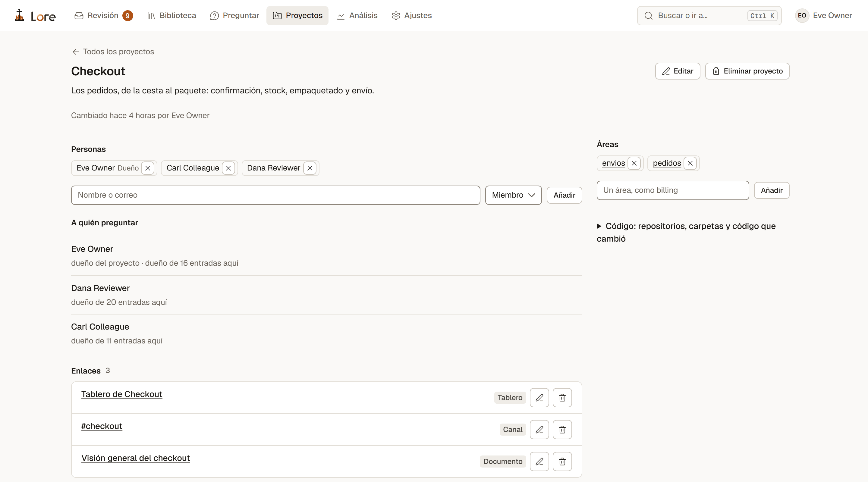The image size is (868, 482).
Task: Select the Proyectos tab
Action: tap(297, 15)
